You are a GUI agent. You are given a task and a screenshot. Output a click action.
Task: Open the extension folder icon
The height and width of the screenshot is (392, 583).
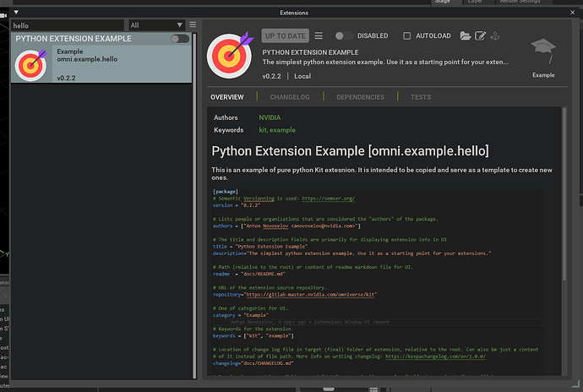tap(466, 35)
